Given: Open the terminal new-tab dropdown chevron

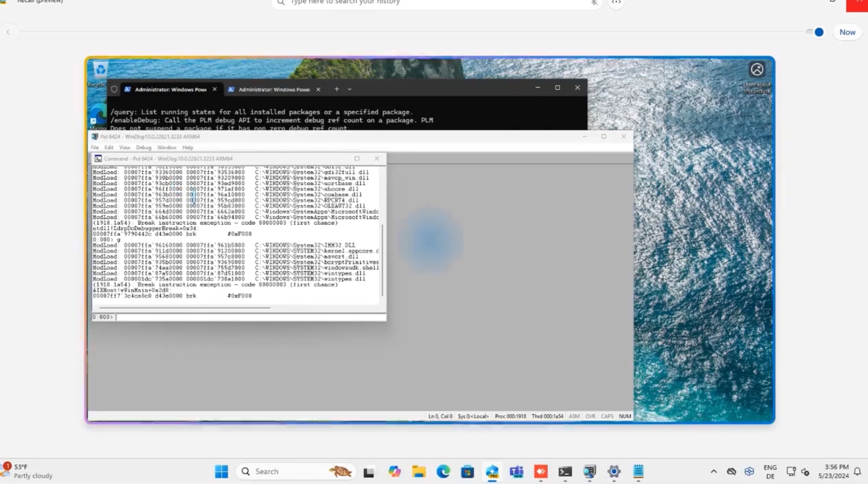Looking at the screenshot, I should (350, 89).
